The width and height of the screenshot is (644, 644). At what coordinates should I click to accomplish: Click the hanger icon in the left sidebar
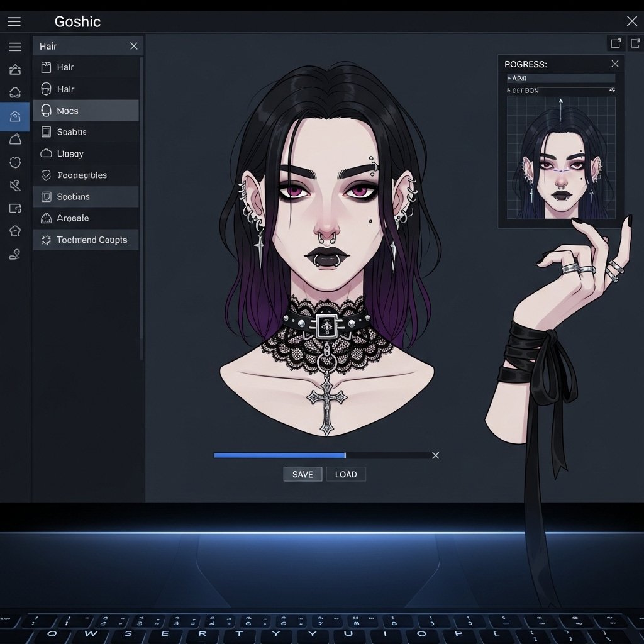[x=15, y=69]
